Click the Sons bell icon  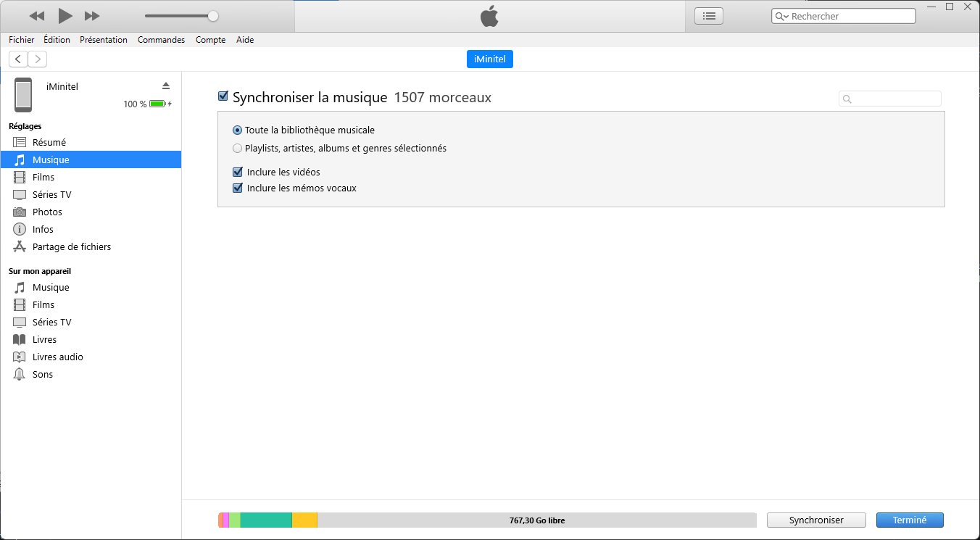(x=20, y=374)
